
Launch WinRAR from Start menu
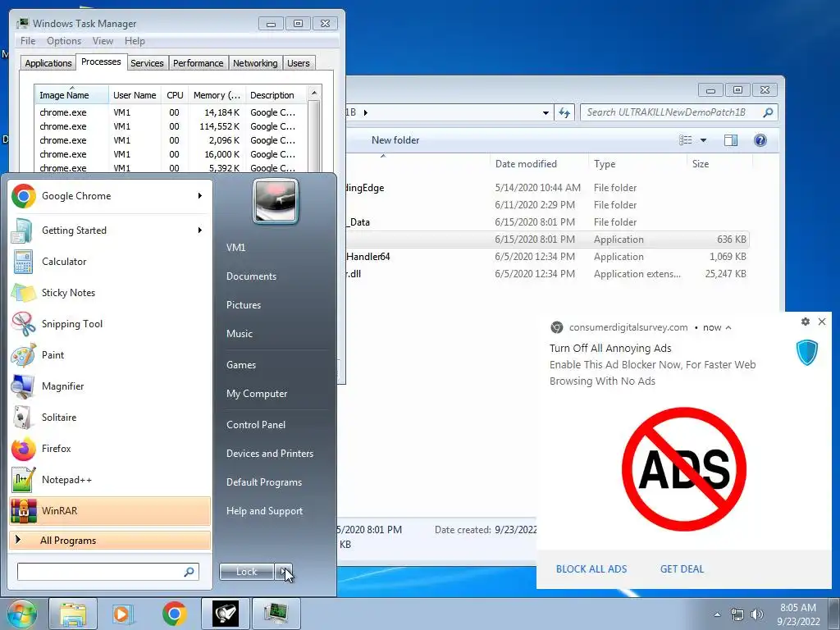click(x=110, y=510)
